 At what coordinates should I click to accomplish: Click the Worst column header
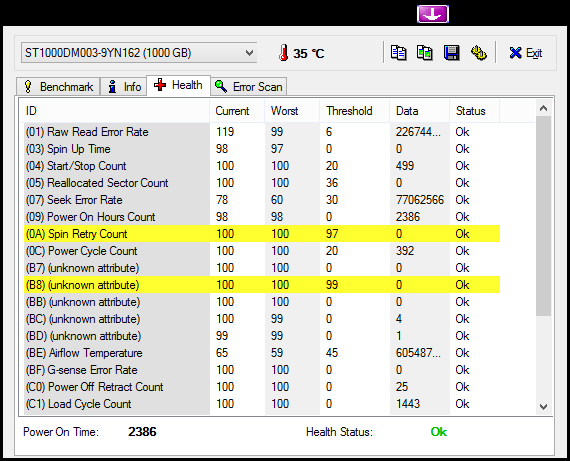click(x=292, y=111)
